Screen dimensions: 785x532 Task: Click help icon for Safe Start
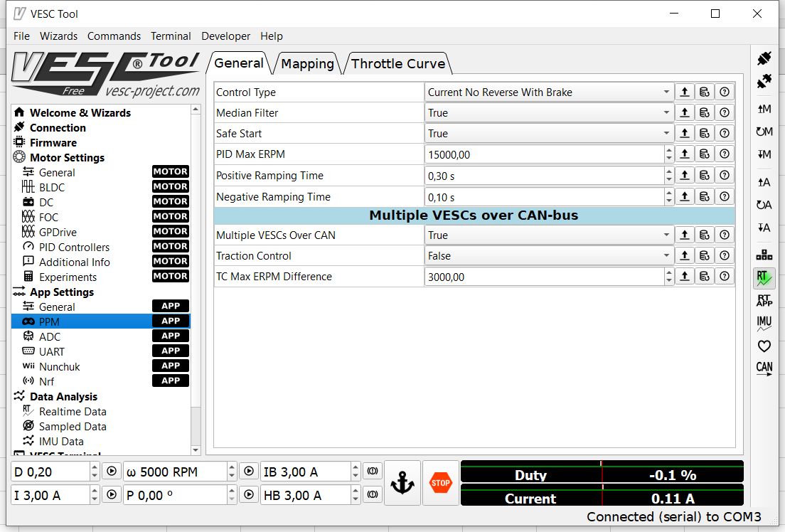coord(725,133)
